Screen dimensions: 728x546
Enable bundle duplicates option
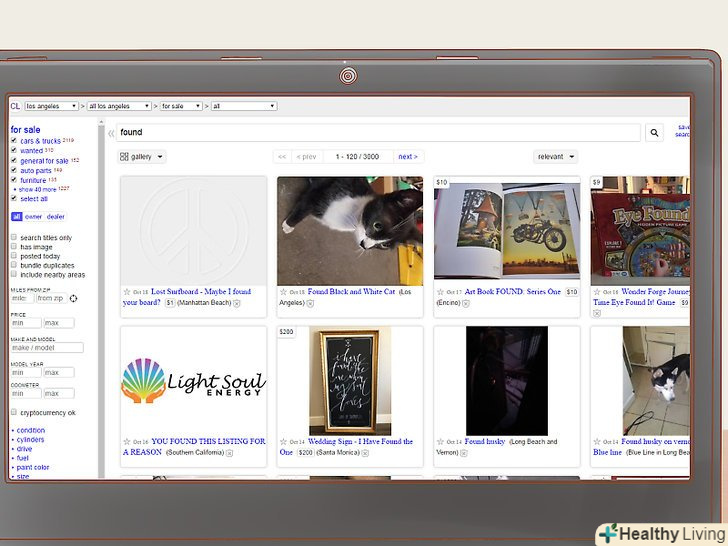click(14, 265)
